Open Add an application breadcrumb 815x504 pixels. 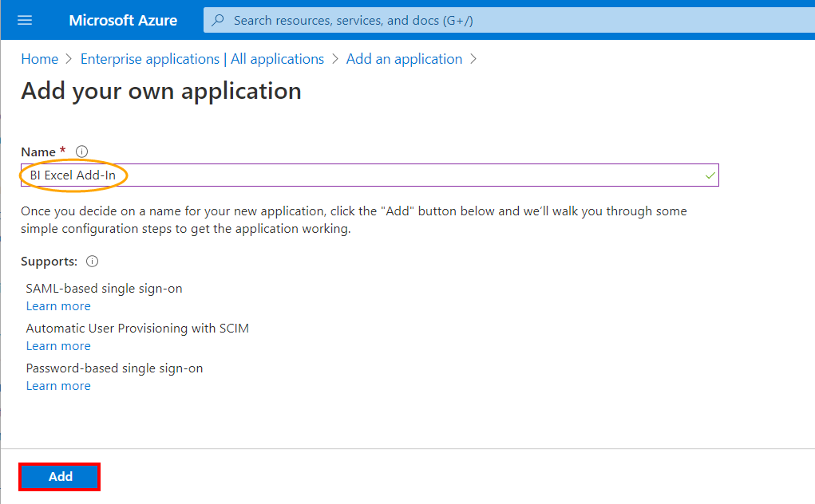(x=404, y=59)
